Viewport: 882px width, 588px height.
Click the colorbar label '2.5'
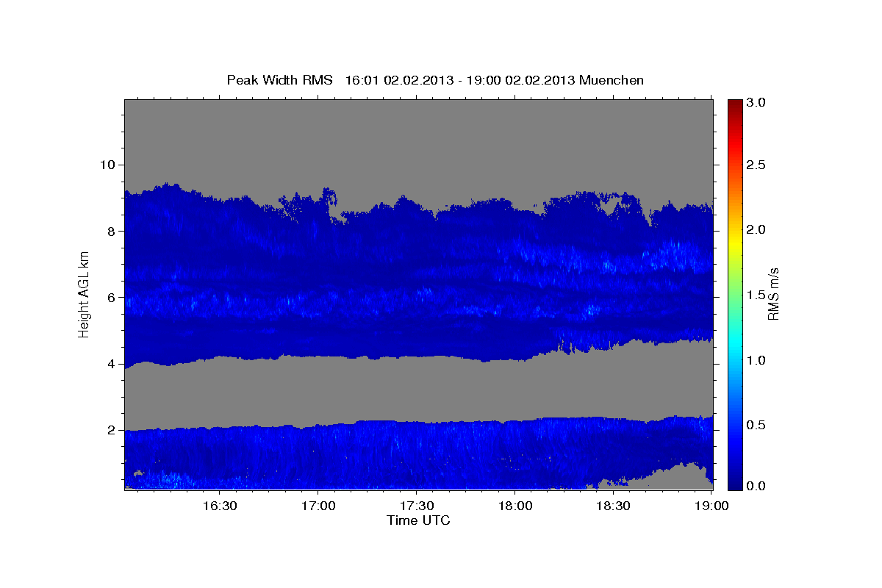pyautogui.click(x=757, y=165)
